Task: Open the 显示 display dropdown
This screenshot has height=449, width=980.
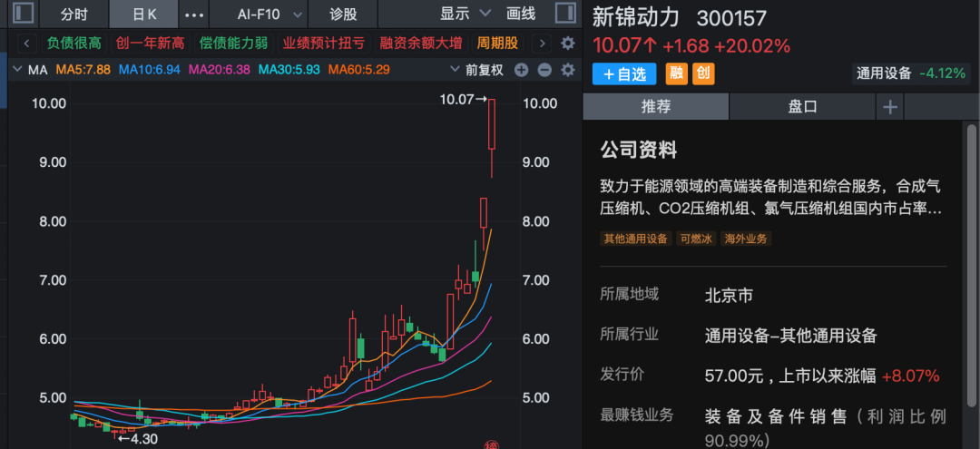Action: (x=465, y=15)
